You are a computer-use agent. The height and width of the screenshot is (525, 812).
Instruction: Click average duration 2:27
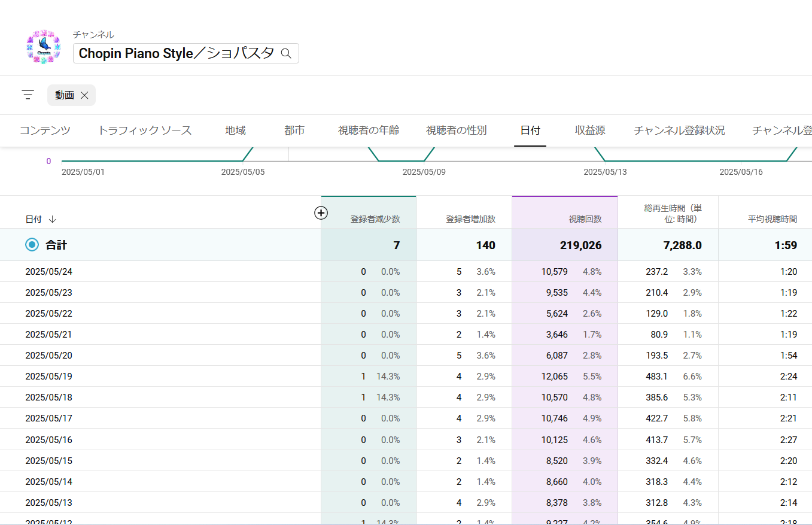789,440
